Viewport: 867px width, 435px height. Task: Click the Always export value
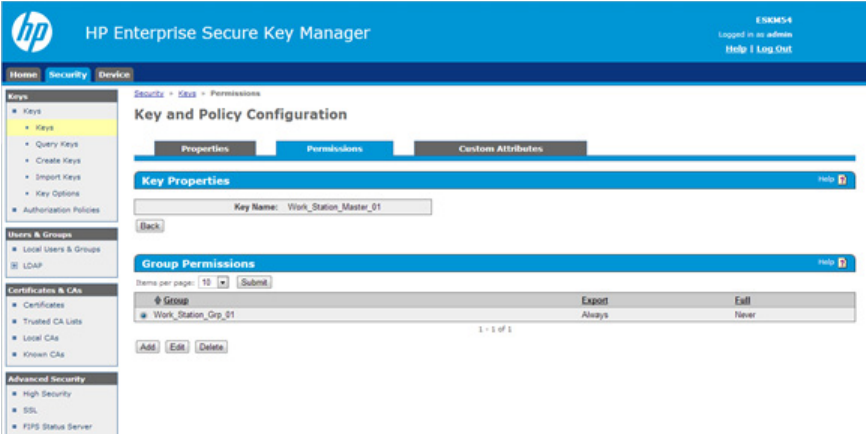pyautogui.click(x=595, y=315)
